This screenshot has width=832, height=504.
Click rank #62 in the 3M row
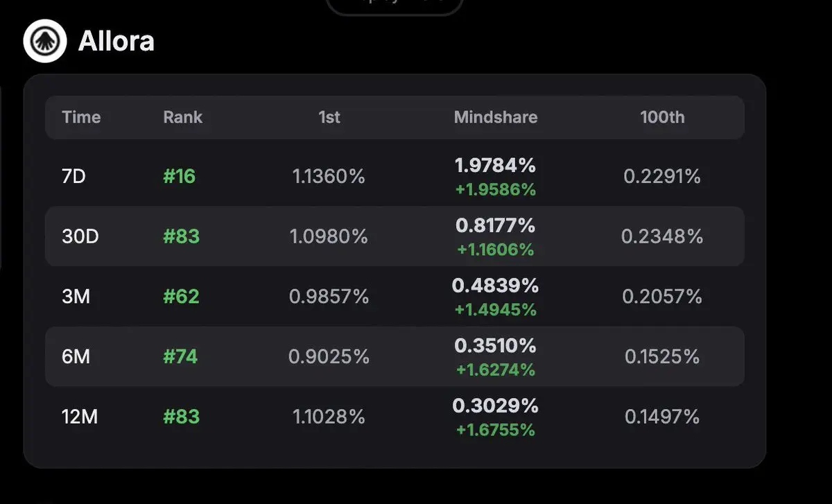pyautogui.click(x=181, y=297)
